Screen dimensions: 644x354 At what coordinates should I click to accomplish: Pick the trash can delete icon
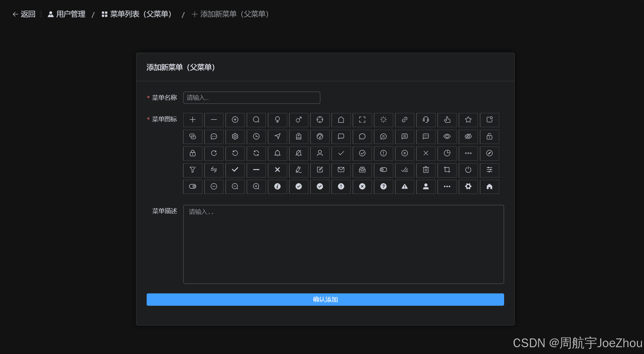[x=426, y=170]
